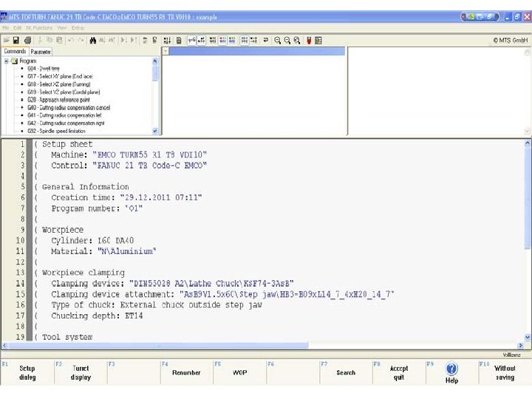532x399 pixels.
Task: Click the code editor horizontal scrollbar thumb
Action: (158, 345)
